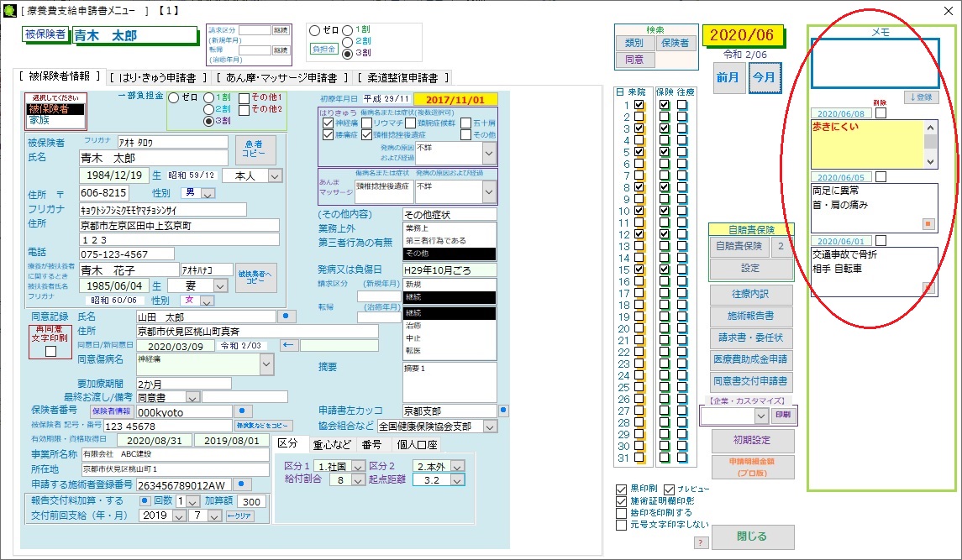Open the 個人口座 tab
This screenshot has width=962, height=560.
click(417, 445)
